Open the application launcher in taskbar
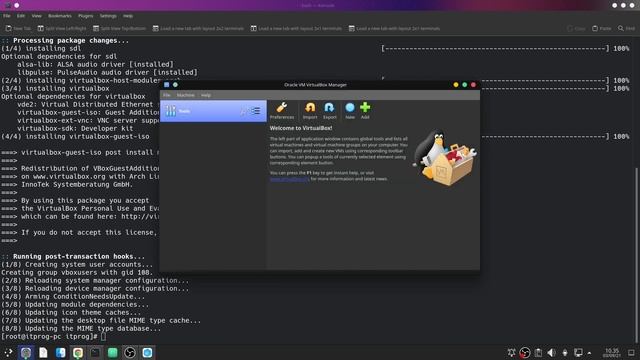Screen dimensions: 640x360 pyautogui.click(x=8, y=353)
